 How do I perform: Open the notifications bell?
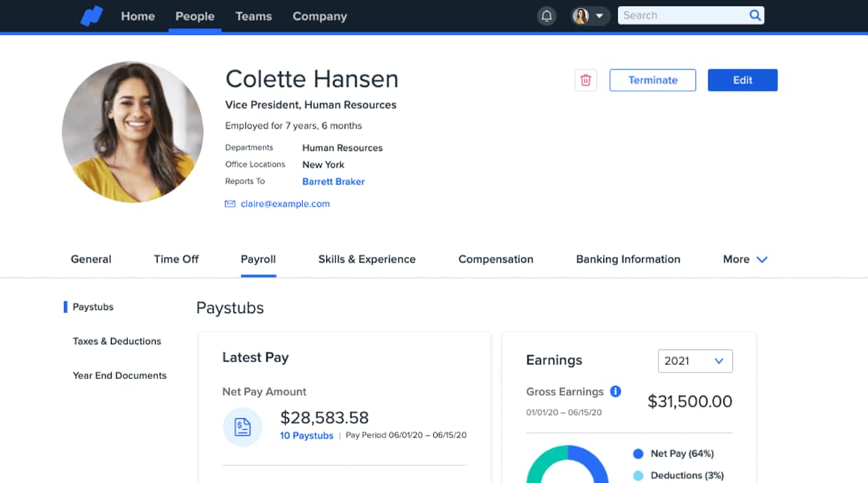pos(547,16)
